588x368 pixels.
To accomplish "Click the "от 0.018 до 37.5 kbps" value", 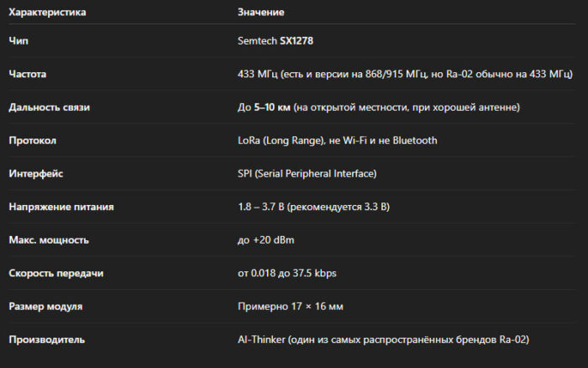I will click(x=292, y=273).
